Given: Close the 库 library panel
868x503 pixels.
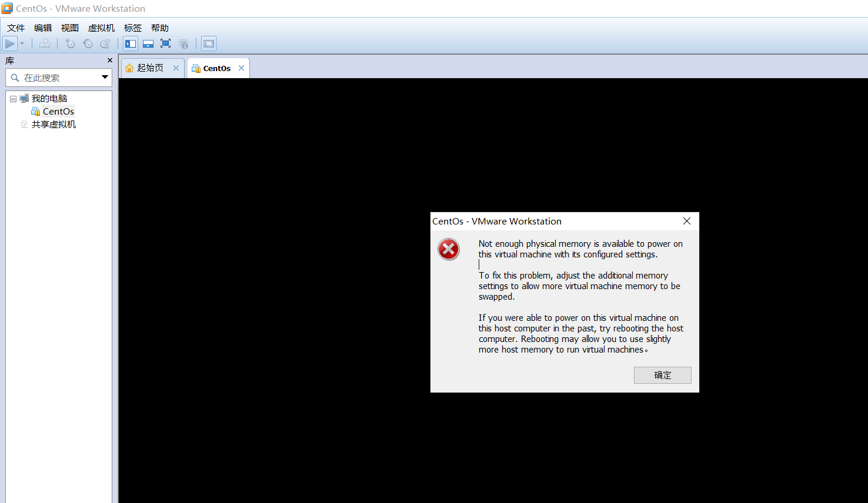Looking at the screenshot, I should pyautogui.click(x=109, y=60).
